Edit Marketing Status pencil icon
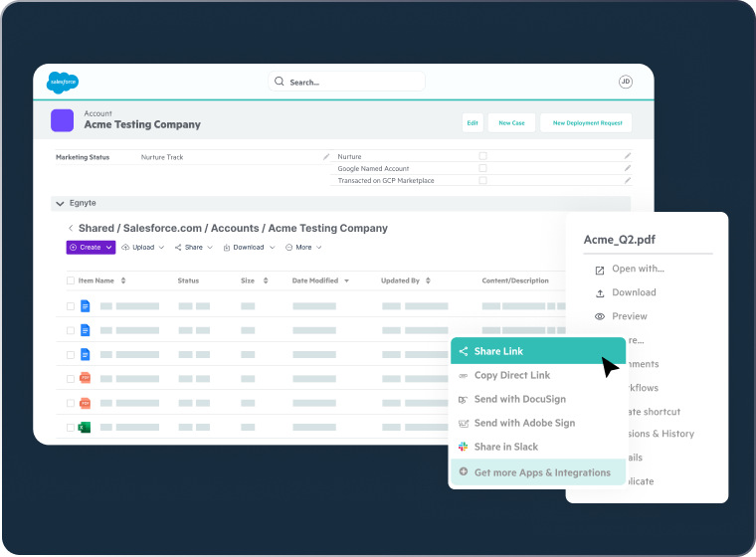Image resolution: width=756 pixels, height=557 pixels. [326, 157]
